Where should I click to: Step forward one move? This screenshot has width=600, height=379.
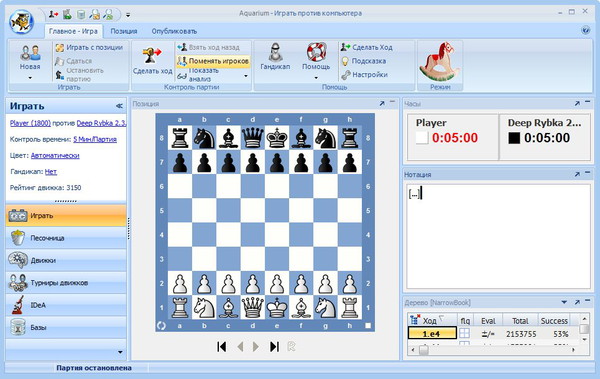click(256, 347)
